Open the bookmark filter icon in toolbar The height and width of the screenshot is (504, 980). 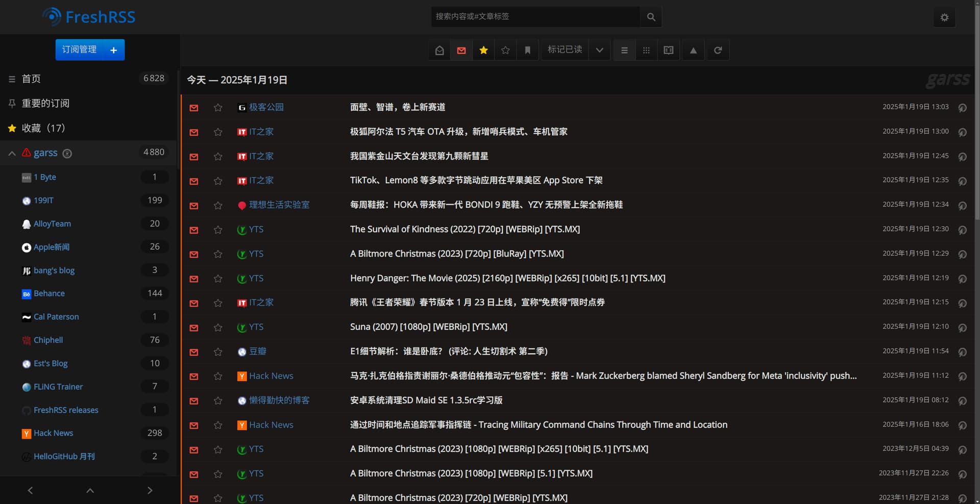(527, 50)
